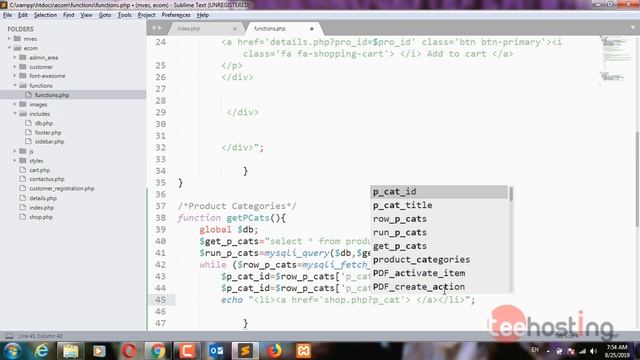Open Opera browser from taskbar

(129, 351)
